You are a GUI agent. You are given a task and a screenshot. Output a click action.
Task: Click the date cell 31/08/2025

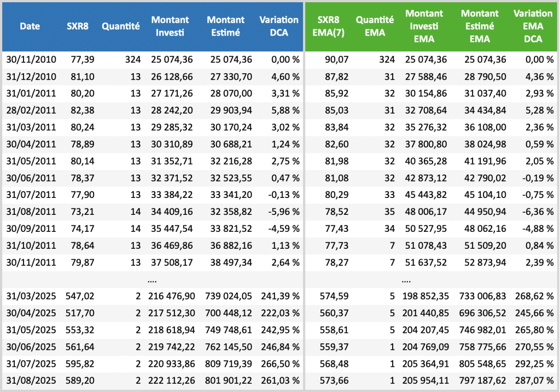[x=31, y=381]
